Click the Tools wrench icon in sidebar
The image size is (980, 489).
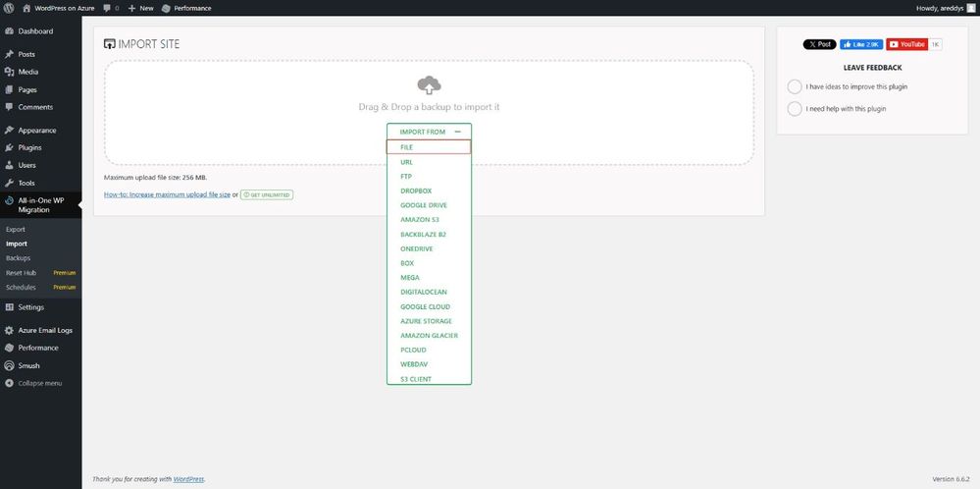click(9, 184)
